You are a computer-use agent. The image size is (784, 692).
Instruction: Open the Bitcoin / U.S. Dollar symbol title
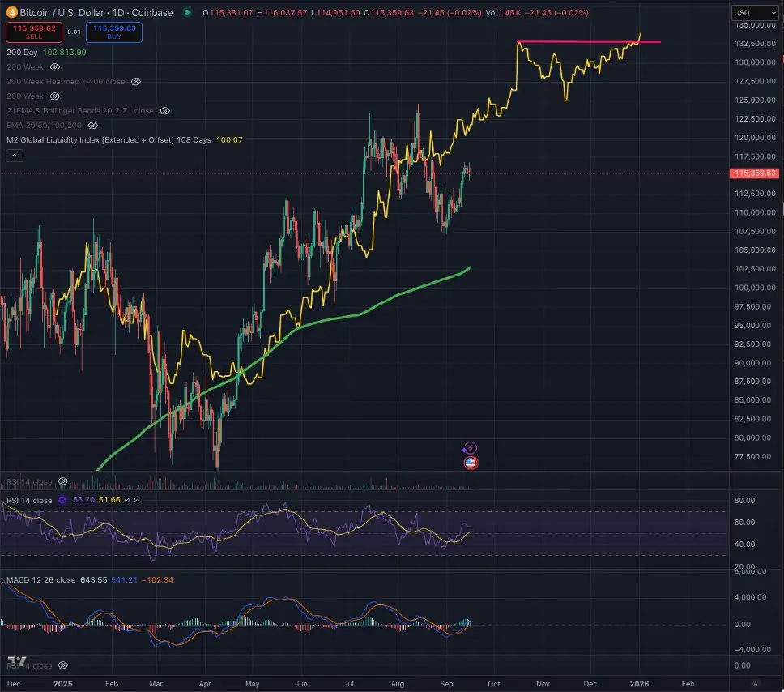coord(96,12)
